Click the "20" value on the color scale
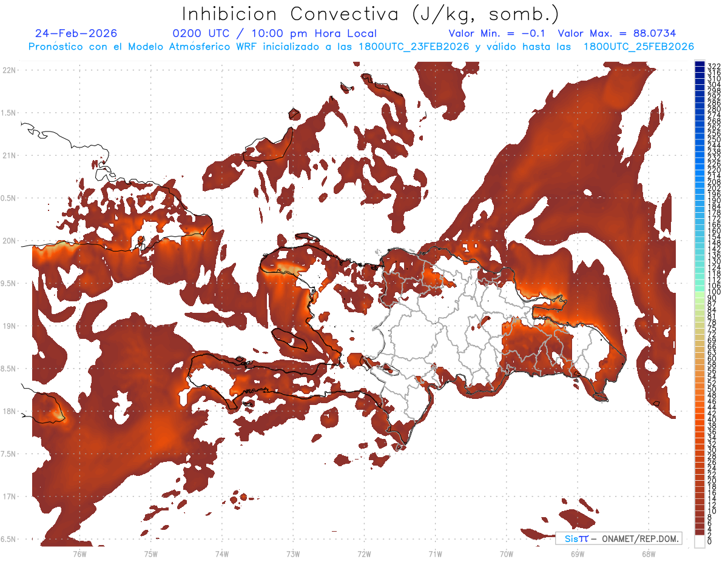728x562 pixels. [x=712, y=481]
